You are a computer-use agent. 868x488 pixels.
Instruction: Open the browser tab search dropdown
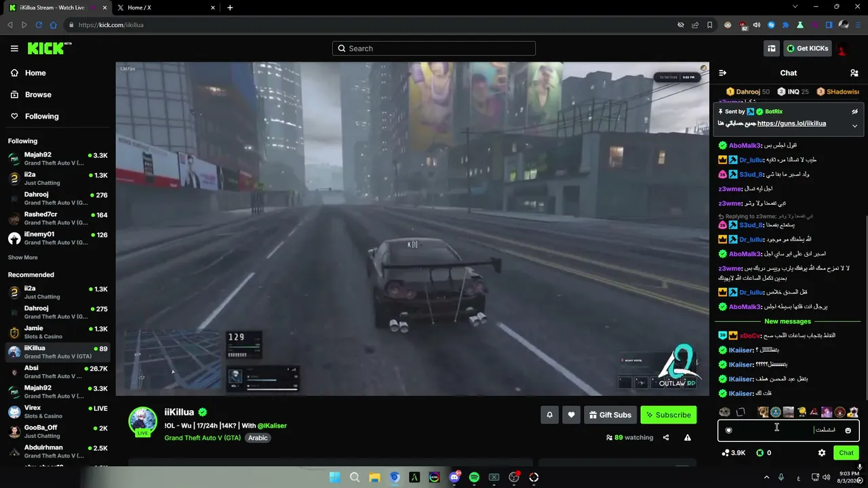pos(795,7)
